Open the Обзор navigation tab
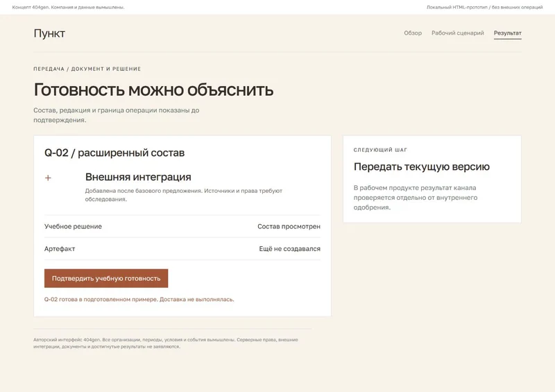 413,33
